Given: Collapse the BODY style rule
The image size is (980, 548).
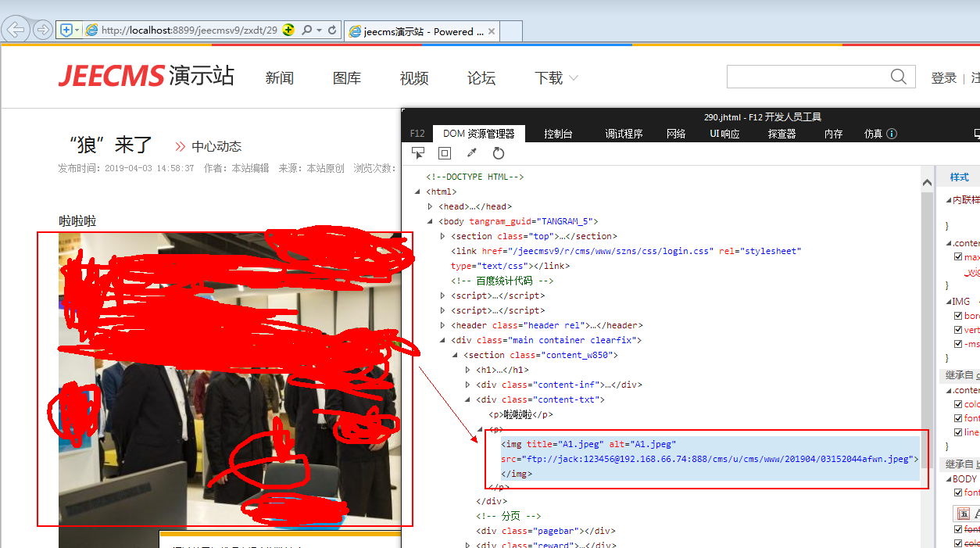Looking at the screenshot, I should 947,479.
